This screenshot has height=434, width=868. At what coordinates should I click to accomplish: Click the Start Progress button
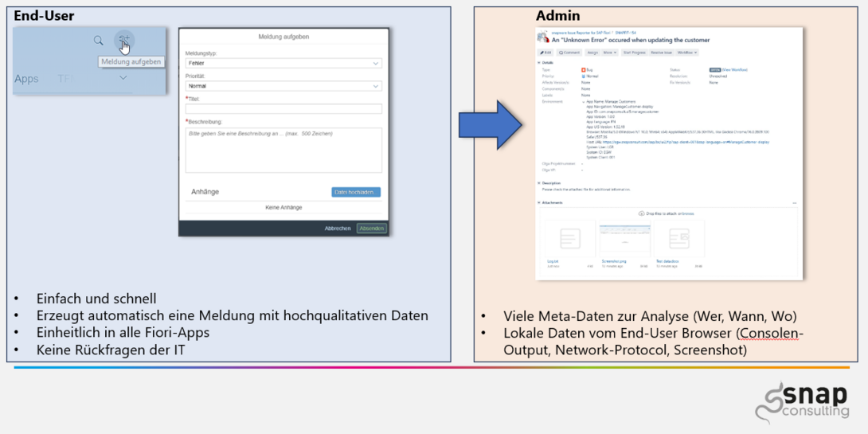[634, 53]
